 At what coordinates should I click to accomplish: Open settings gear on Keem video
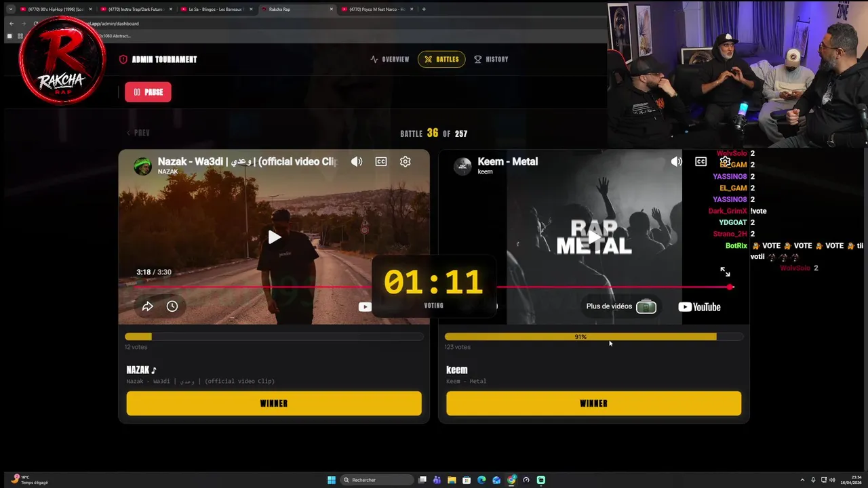[725, 161]
